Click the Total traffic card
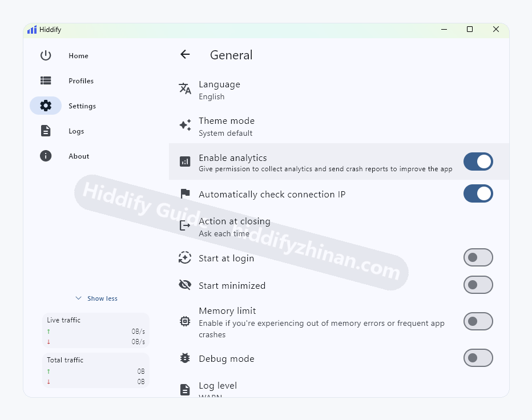 [x=96, y=370]
